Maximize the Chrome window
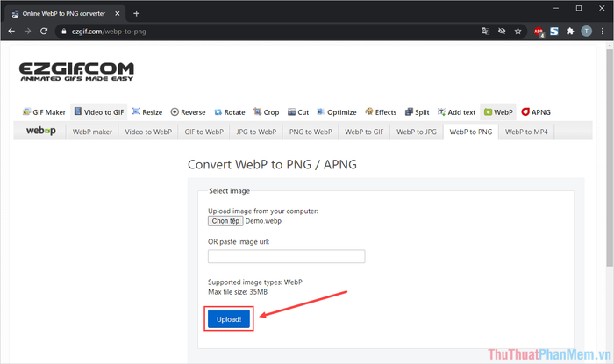The height and width of the screenshot is (364, 614). tap(579, 8)
